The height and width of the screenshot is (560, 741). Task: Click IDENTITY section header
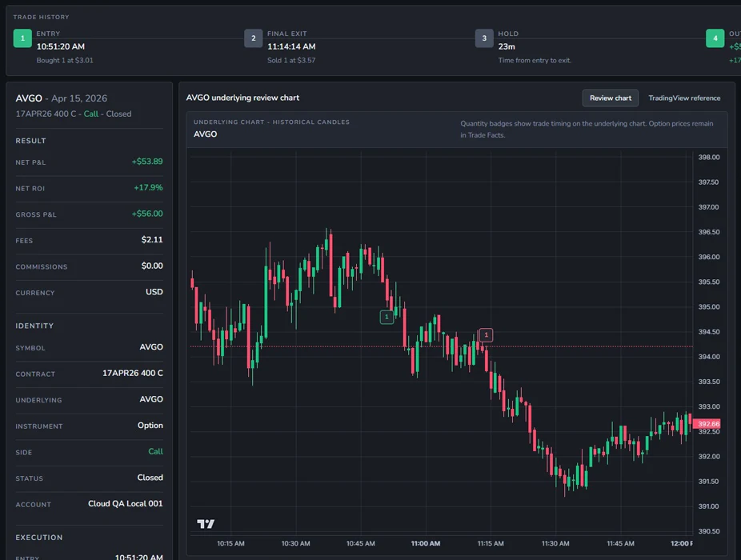34,326
